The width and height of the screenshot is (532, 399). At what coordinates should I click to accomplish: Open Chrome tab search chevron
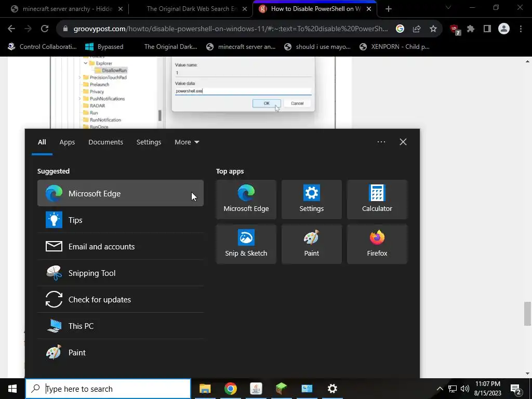pos(448,7)
